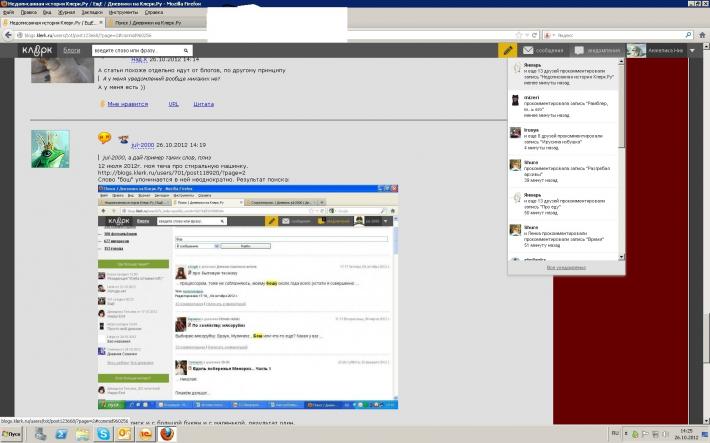
Task: Expand the URL history dropdown arrow
Action: [x=527, y=35]
